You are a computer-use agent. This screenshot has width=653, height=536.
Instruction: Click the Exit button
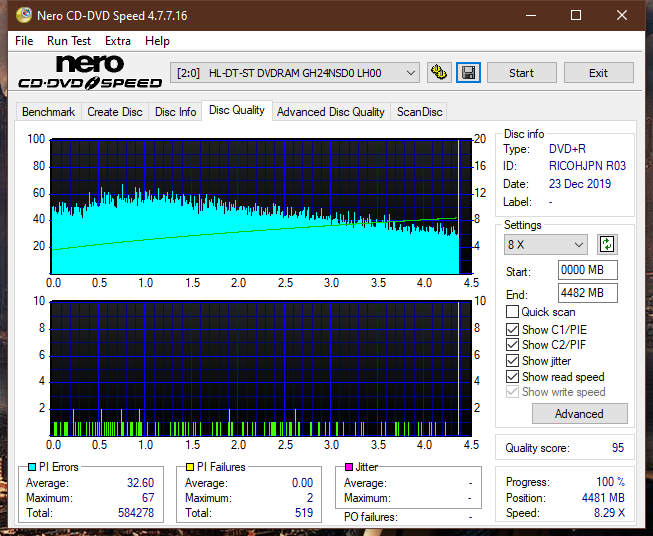coord(598,73)
